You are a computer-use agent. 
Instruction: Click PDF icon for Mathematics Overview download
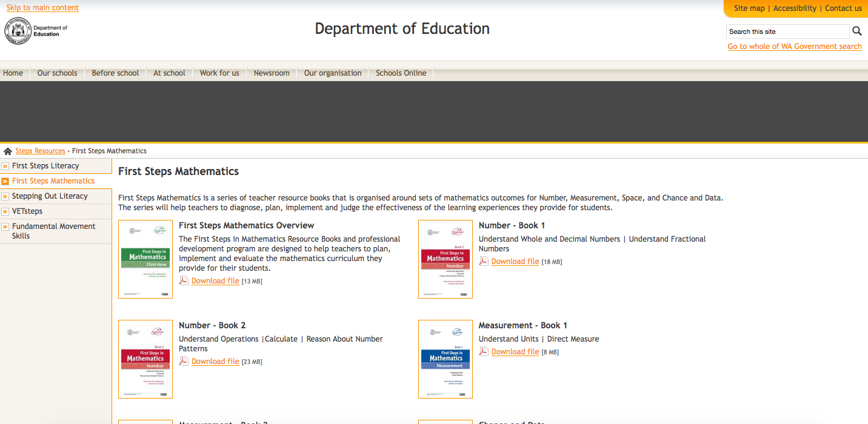coord(184,280)
